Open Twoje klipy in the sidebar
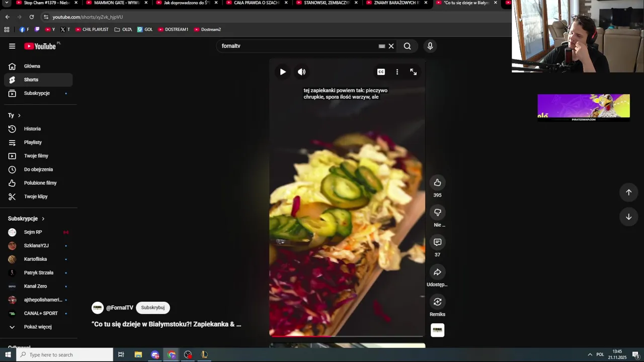 point(38,197)
